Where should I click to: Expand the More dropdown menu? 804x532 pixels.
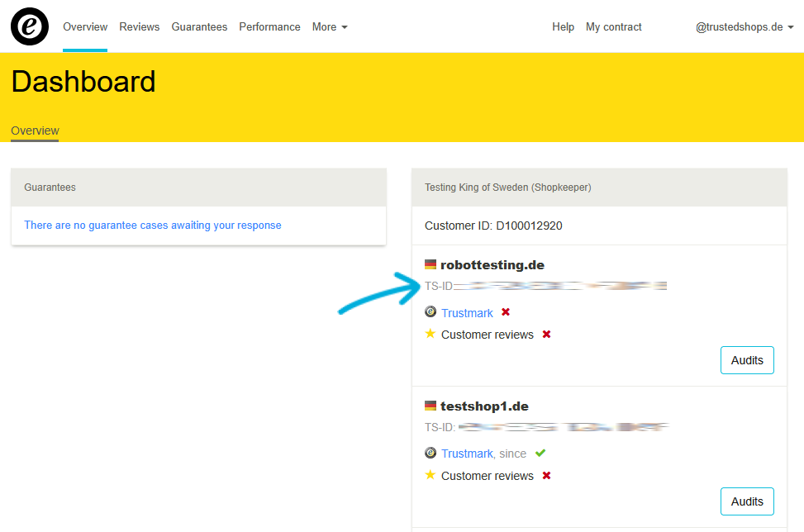330,27
